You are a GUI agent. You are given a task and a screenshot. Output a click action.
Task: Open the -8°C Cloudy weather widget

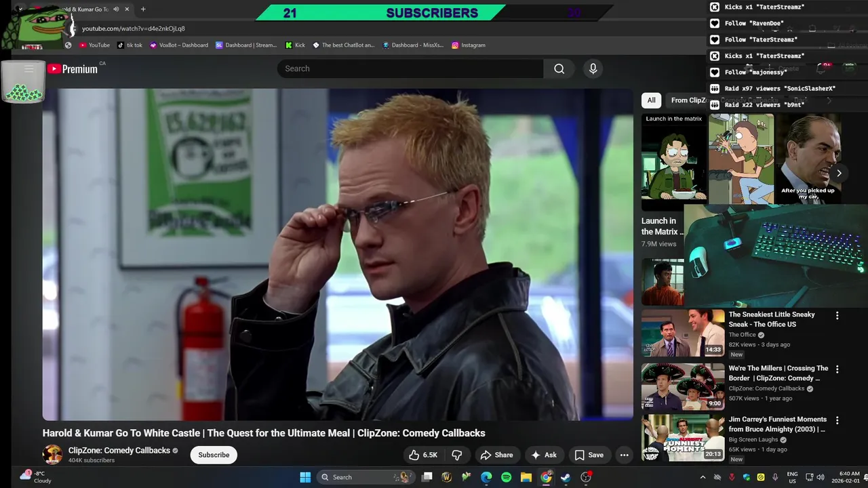click(37, 477)
